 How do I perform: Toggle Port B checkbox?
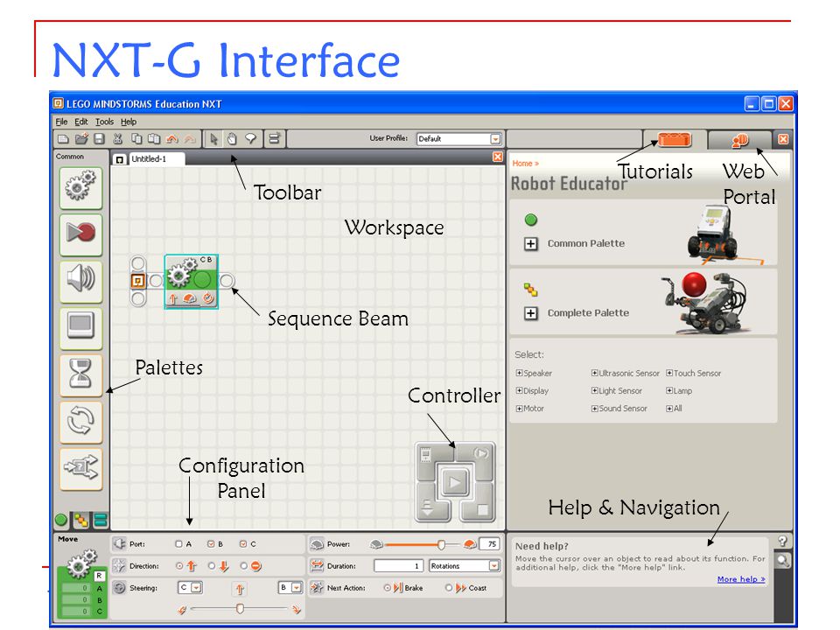[211, 543]
